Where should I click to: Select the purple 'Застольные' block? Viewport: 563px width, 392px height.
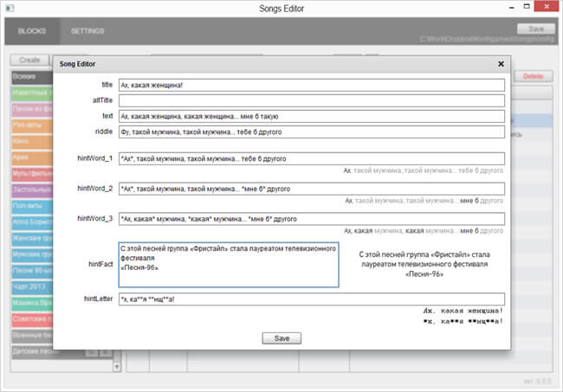click(x=32, y=190)
